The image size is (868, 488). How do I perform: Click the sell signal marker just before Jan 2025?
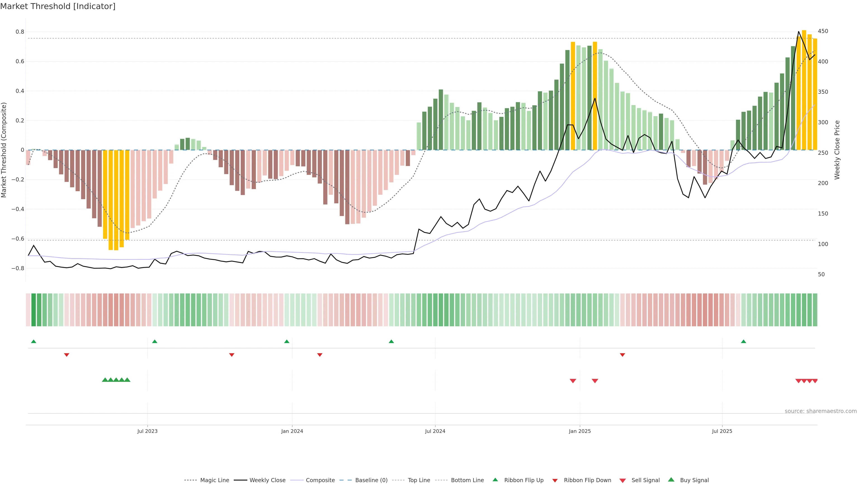tap(573, 381)
